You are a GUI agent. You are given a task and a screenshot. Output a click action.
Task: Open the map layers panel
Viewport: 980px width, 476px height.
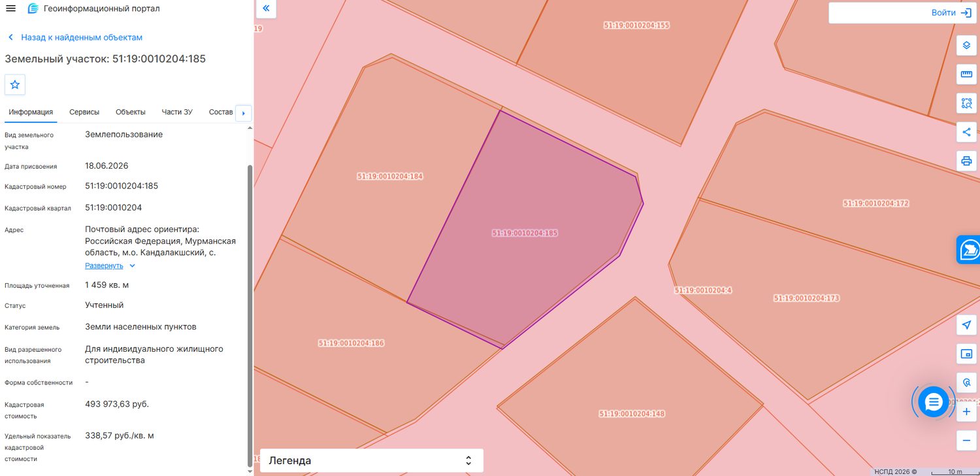(x=966, y=46)
